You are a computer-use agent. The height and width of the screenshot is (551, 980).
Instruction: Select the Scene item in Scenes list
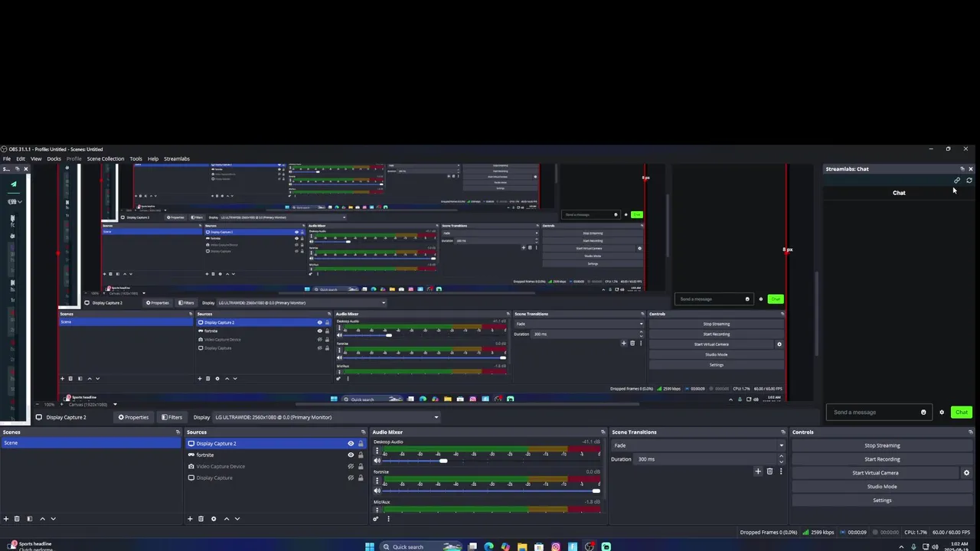pos(90,443)
